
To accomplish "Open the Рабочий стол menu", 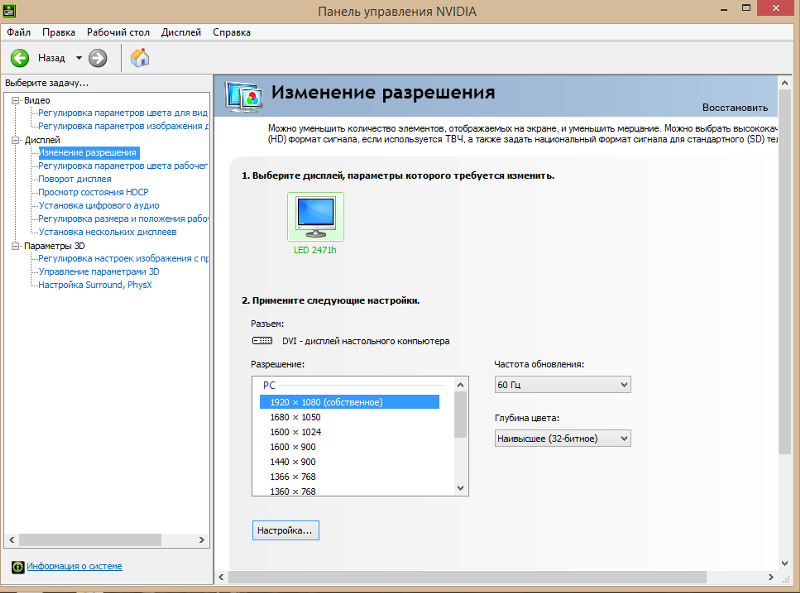I will (118, 32).
